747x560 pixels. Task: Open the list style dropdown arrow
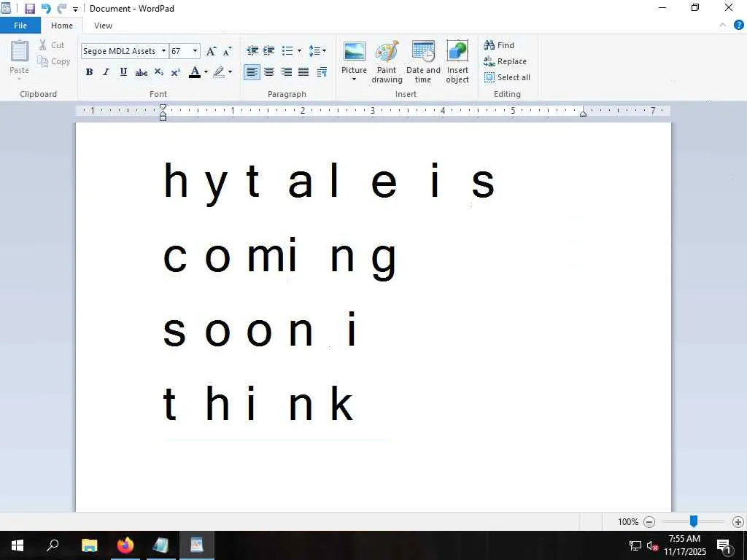[x=299, y=50]
